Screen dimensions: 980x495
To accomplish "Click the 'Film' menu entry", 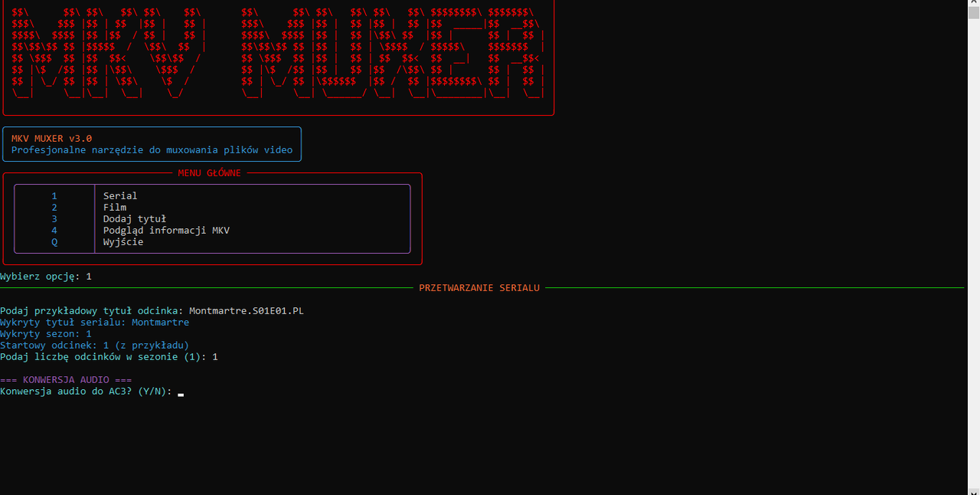I will 115,208.
